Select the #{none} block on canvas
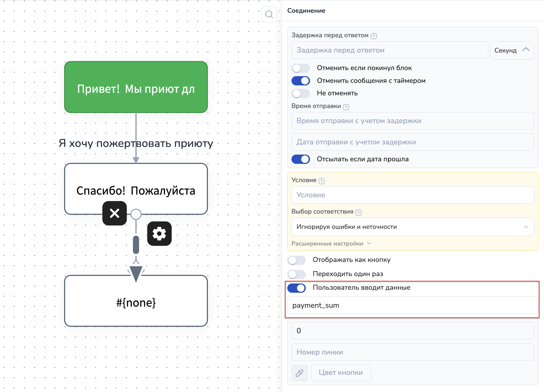 coord(136,302)
